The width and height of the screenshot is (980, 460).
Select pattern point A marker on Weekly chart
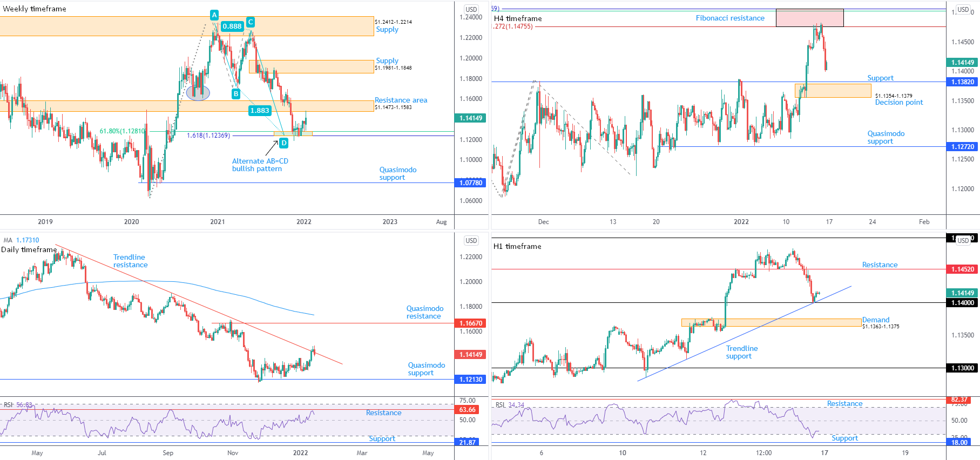point(214,15)
